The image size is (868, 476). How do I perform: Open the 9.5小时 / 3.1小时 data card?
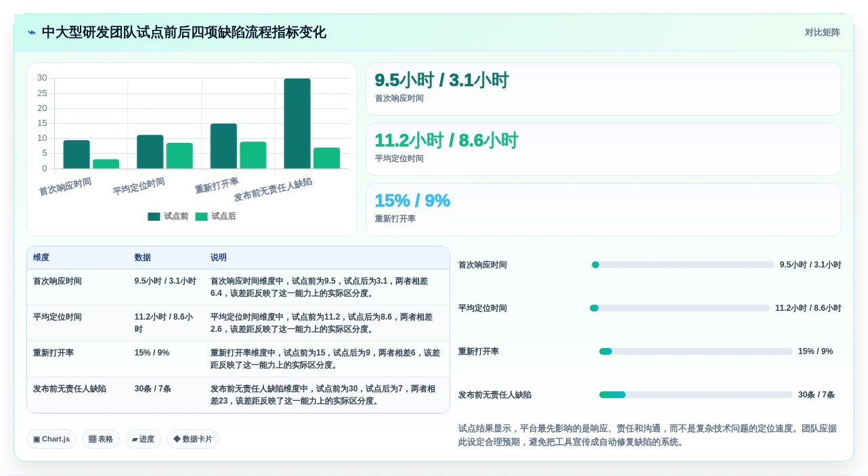[603, 89]
